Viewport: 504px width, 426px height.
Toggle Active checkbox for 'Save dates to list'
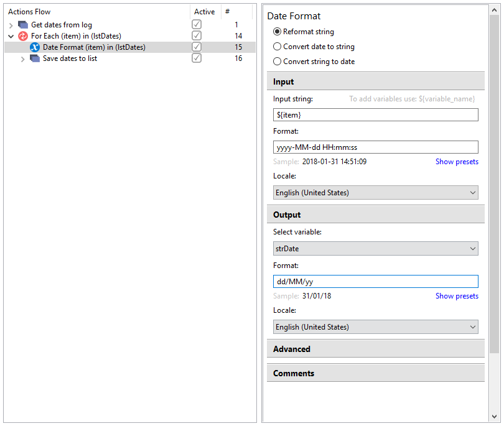tap(197, 58)
